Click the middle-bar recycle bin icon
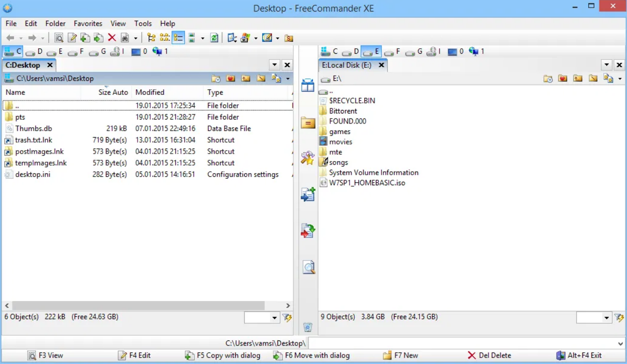627x364 pixels. [308, 327]
